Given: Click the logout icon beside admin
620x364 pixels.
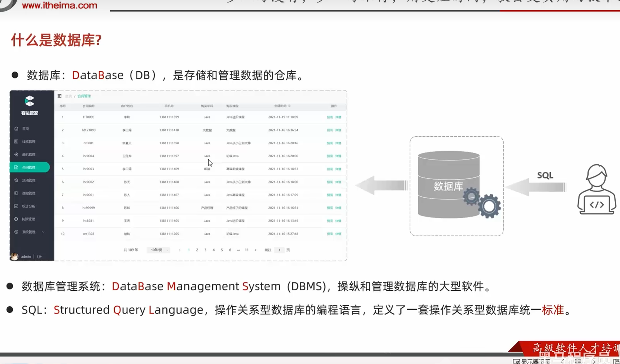Looking at the screenshot, I should [39, 256].
